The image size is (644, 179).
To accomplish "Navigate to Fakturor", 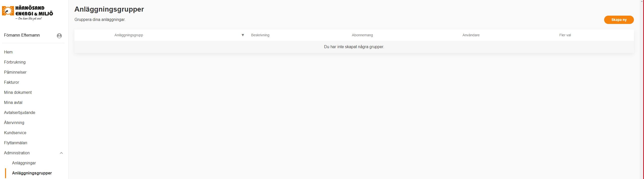I will click(12, 82).
